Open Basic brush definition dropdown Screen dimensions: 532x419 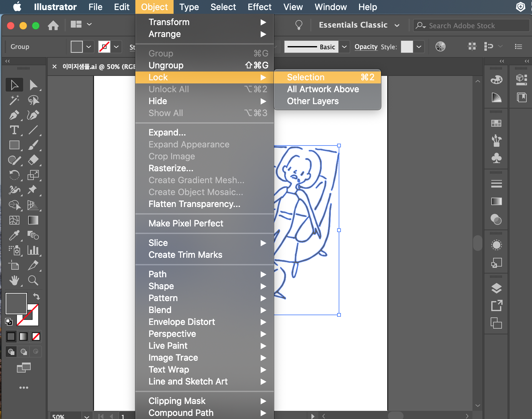click(x=344, y=47)
